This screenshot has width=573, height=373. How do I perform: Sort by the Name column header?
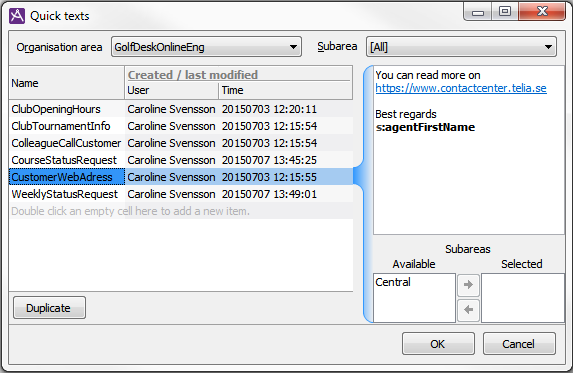[67, 83]
